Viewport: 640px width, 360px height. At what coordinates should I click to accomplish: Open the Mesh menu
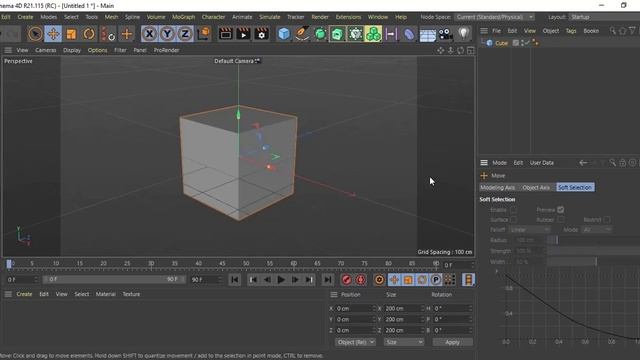(111, 17)
